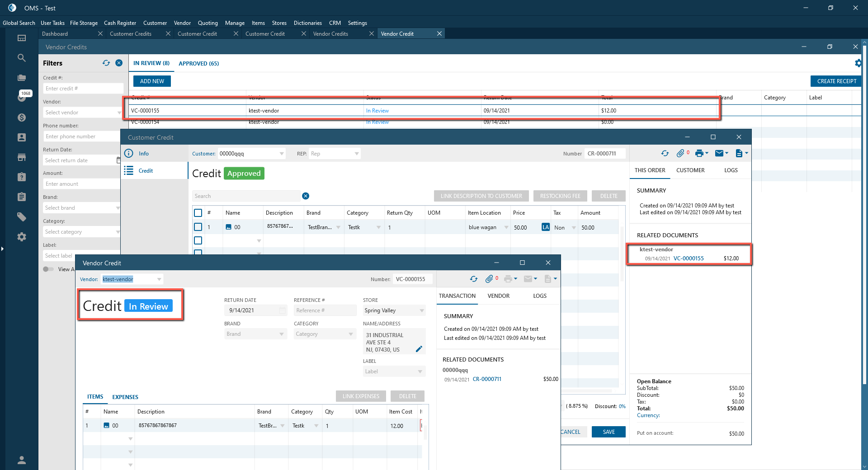Open attachments paperclip in Customer Credit window
This screenshot has height=470, width=868.
point(680,153)
